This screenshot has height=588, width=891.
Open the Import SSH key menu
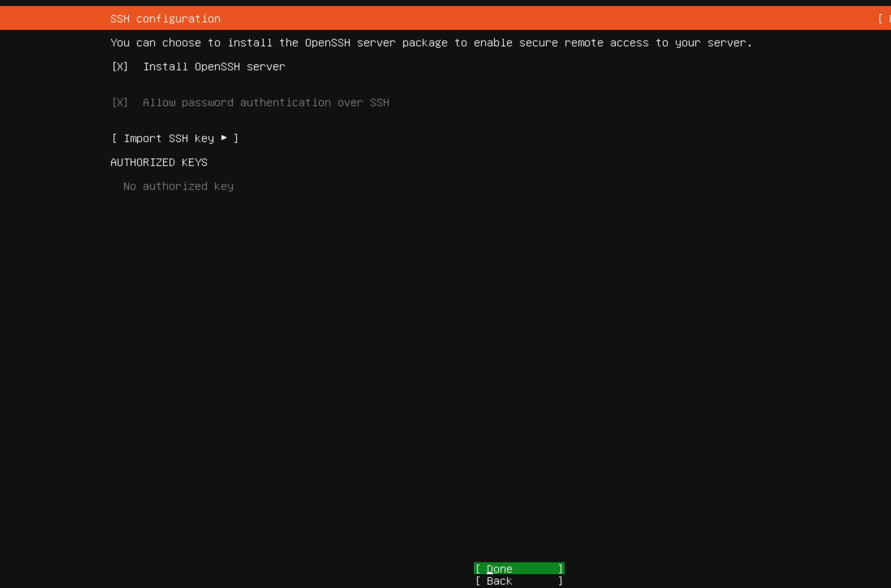coord(175,138)
